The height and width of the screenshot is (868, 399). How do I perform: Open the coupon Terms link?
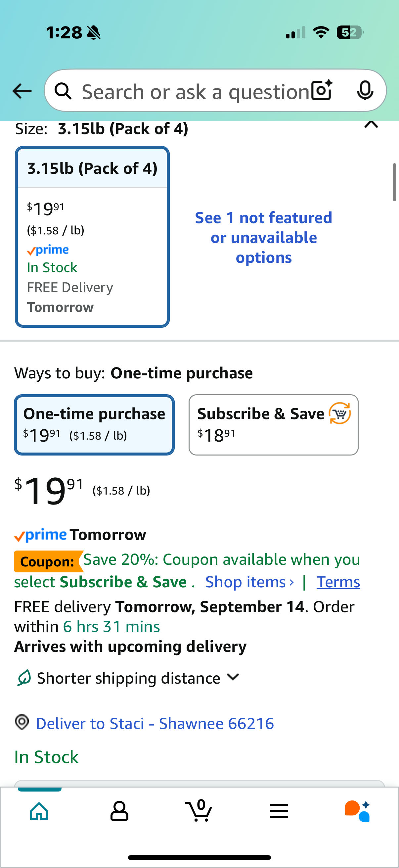(x=338, y=582)
